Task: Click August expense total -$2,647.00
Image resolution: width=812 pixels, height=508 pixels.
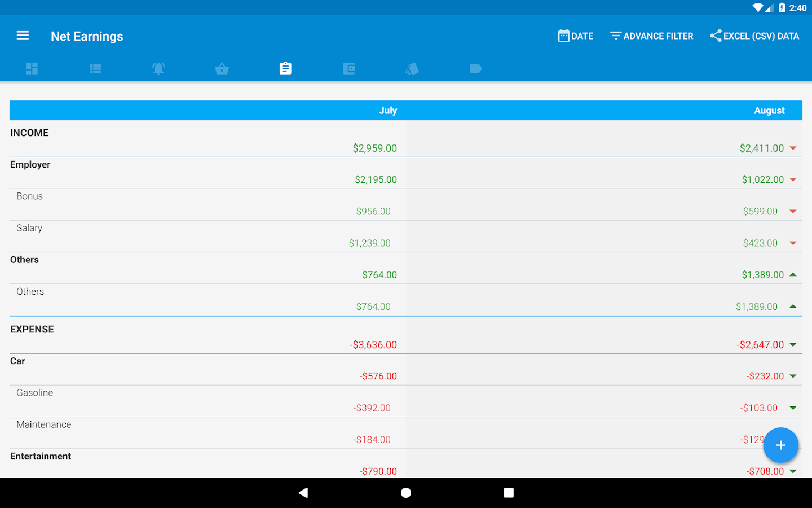Action: pos(760,344)
